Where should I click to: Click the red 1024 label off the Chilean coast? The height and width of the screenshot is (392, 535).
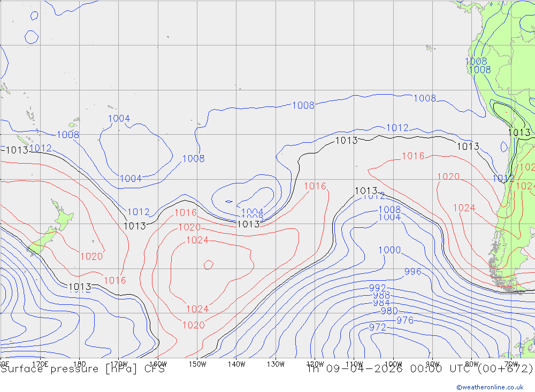tap(464, 208)
